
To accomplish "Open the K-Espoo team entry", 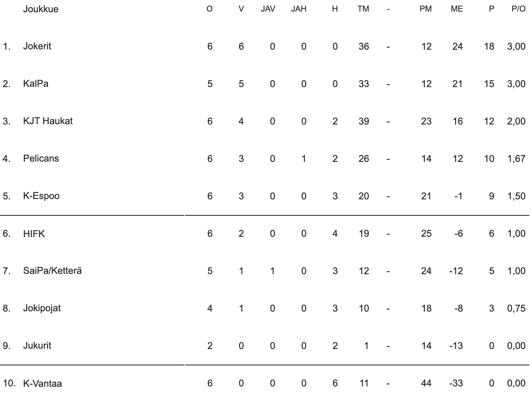I will pyautogui.click(x=41, y=196).
